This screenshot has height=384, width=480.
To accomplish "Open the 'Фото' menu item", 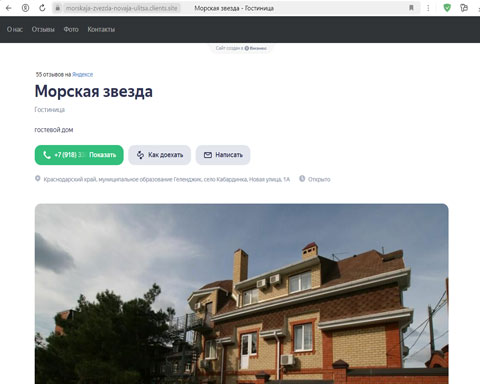I will (x=71, y=29).
